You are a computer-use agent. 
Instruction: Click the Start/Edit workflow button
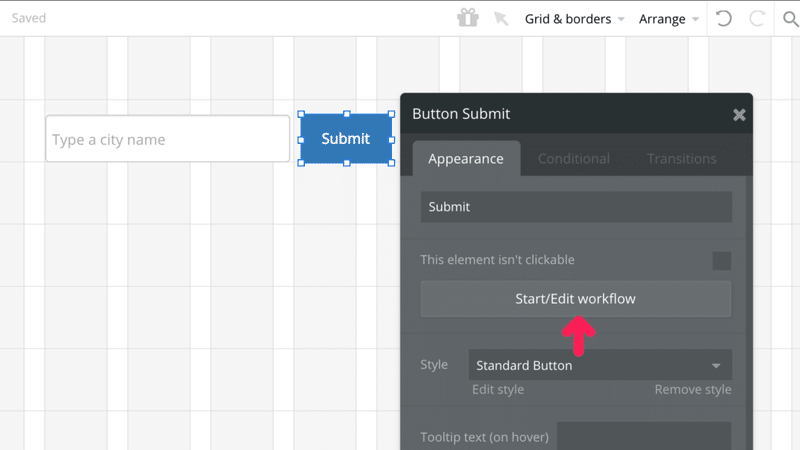point(576,298)
